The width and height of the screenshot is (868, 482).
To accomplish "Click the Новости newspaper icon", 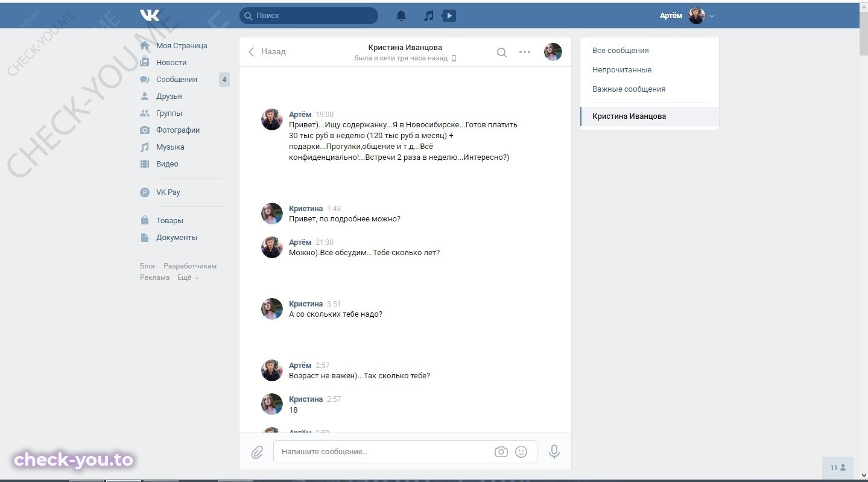I will click(x=145, y=63).
